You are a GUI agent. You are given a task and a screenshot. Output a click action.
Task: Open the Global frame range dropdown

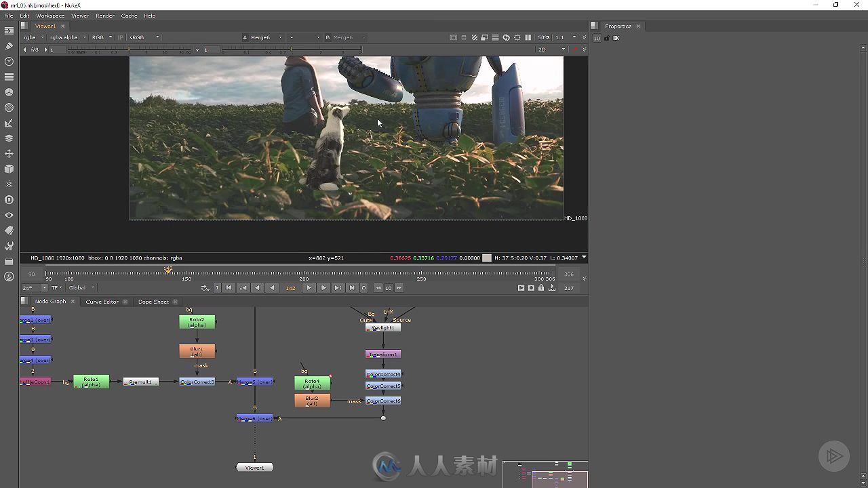tap(81, 288)
